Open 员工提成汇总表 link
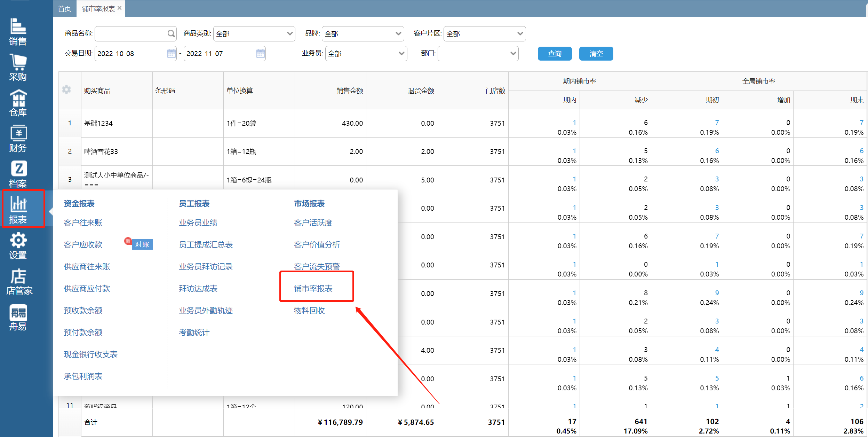This screenshot has height=437, width=868. coord(206,244)
